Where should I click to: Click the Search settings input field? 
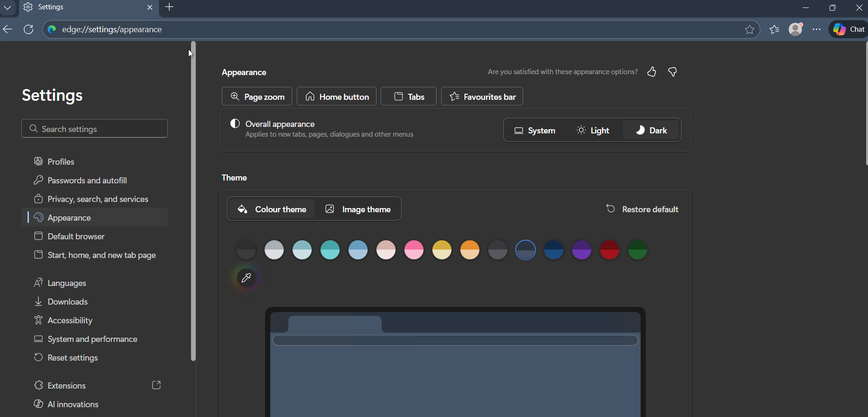[x=95, y=129]
